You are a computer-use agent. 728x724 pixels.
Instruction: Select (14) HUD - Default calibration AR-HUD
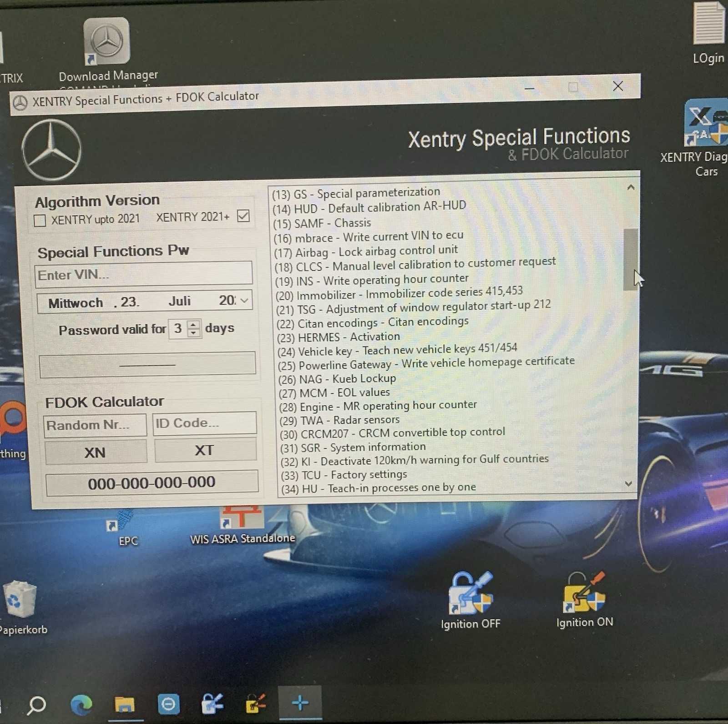point(369,207)
